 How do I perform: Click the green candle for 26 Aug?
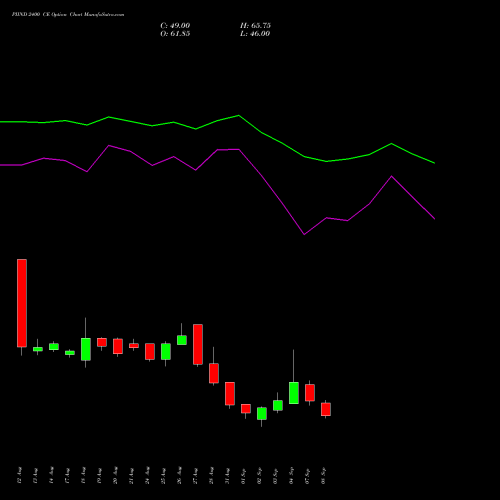pos(182,340)
